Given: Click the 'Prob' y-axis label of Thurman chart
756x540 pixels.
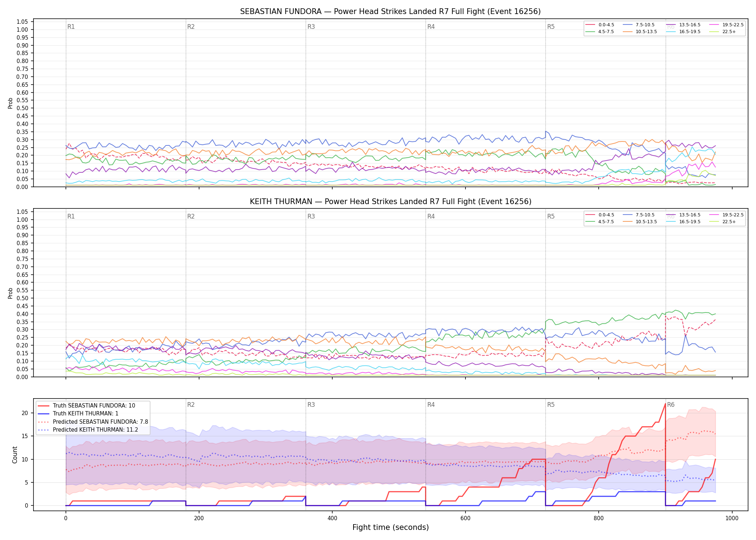Looking at the screenshot, I should coord(10,293).
